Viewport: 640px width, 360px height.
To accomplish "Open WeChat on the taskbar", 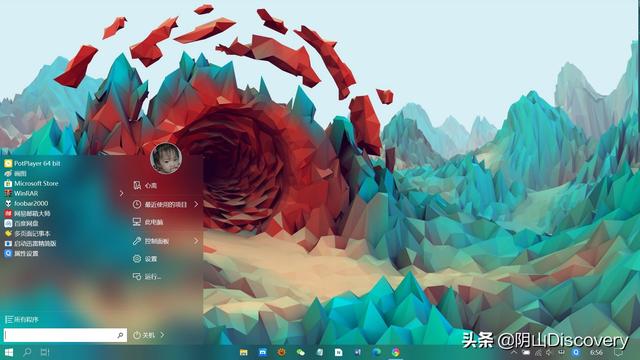I will (300, 352).
